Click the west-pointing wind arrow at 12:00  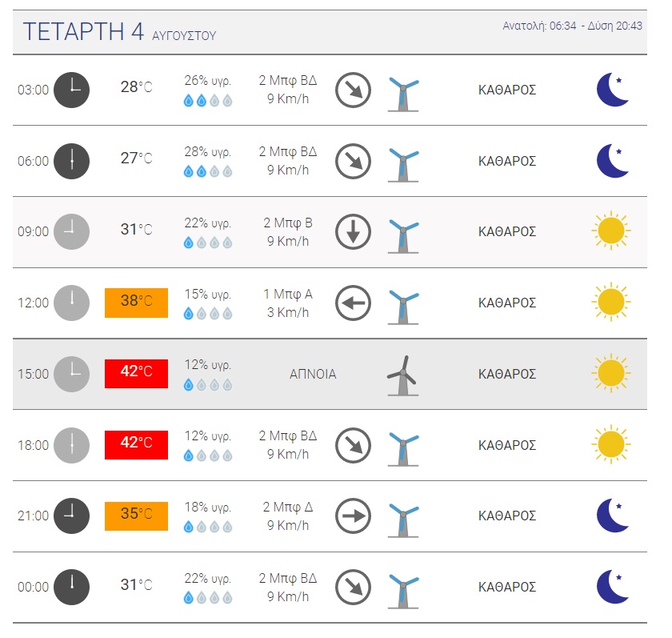353,303
